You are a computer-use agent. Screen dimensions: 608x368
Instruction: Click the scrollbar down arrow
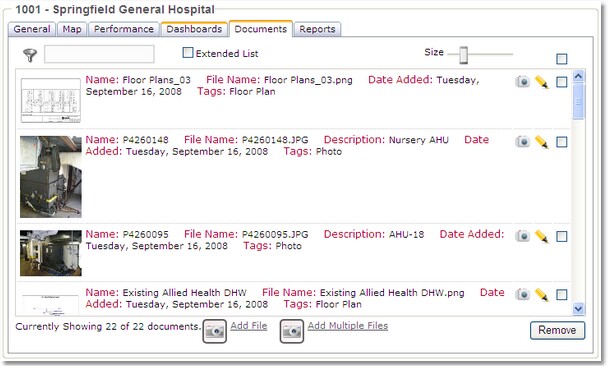[578, 309]
